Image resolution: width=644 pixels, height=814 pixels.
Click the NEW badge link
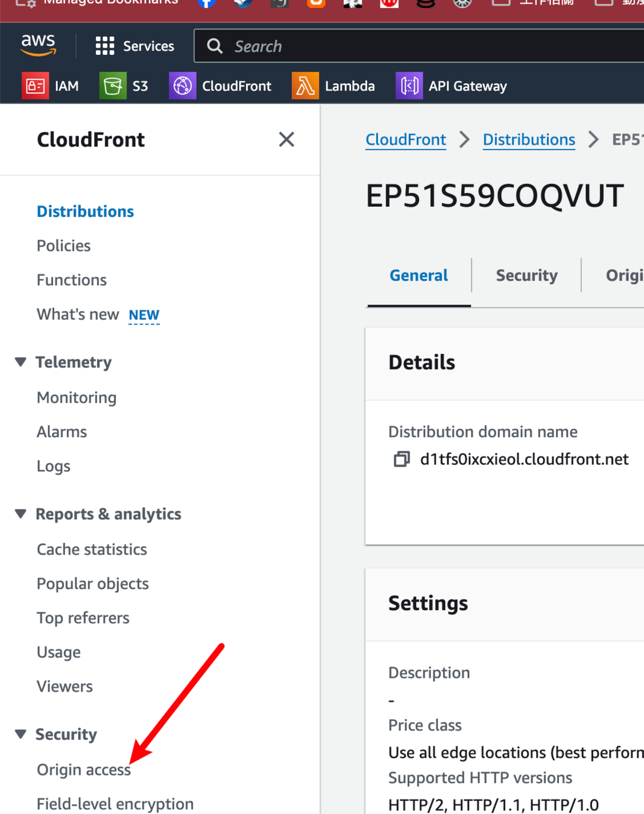click(x=144, y=315)
